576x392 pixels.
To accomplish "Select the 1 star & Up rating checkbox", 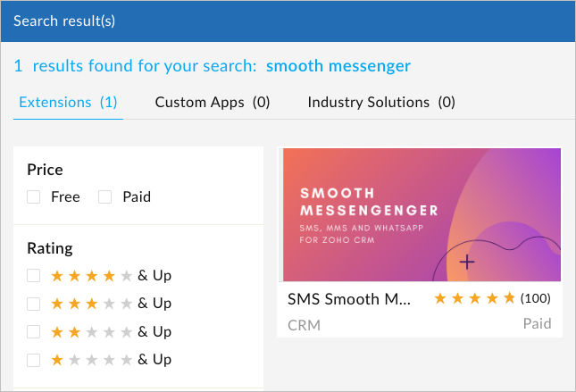I will pos(33,360).
